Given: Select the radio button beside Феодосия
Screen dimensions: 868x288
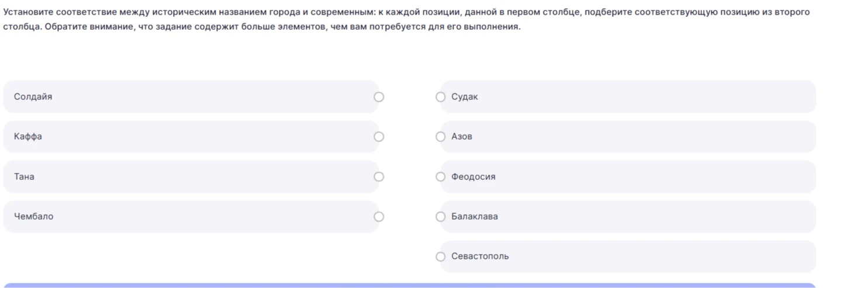Looking at the screenshot, I should (441, 176).
